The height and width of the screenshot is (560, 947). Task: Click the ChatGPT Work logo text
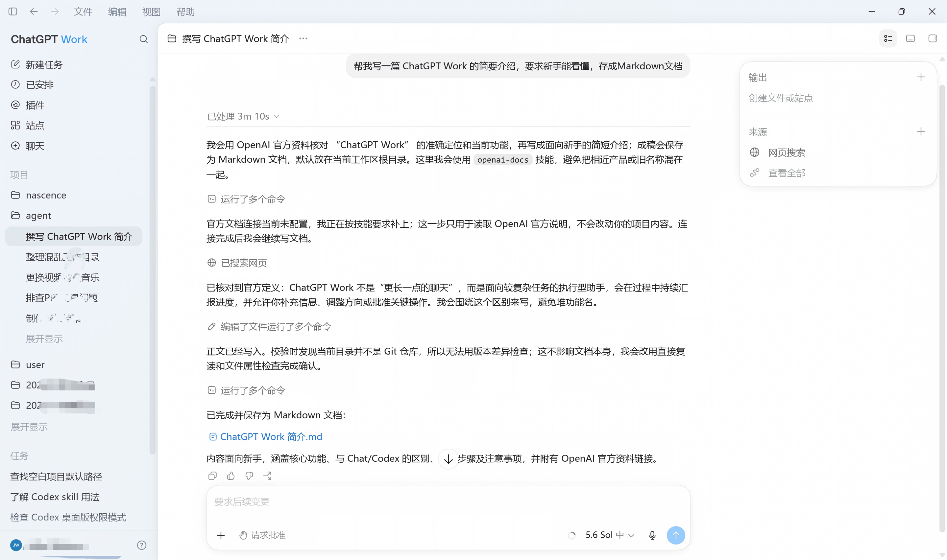[x=49, y=39]
